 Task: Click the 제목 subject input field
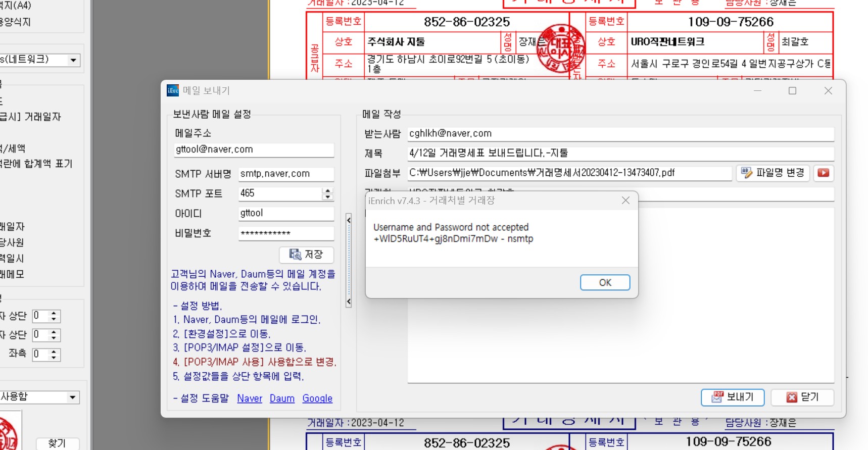[x=620, y=153]
